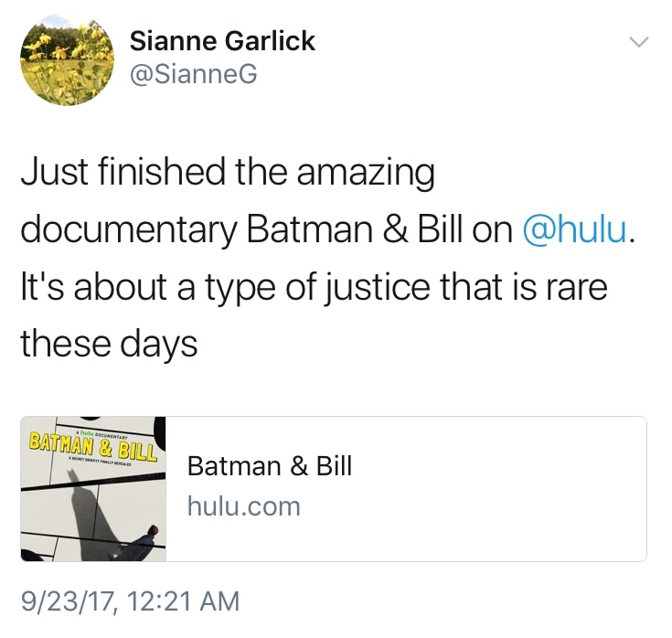The width and height of the screenshot is (672, 638).
Task: Click the 'Just finished the amazing' line
Action: 227,172
